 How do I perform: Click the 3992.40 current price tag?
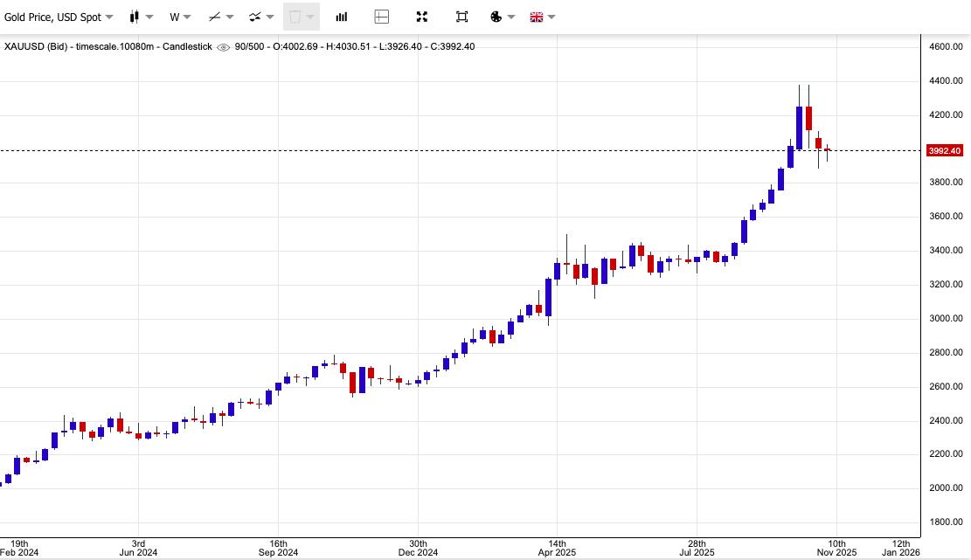pyautogui.click(x=944, y=150)
